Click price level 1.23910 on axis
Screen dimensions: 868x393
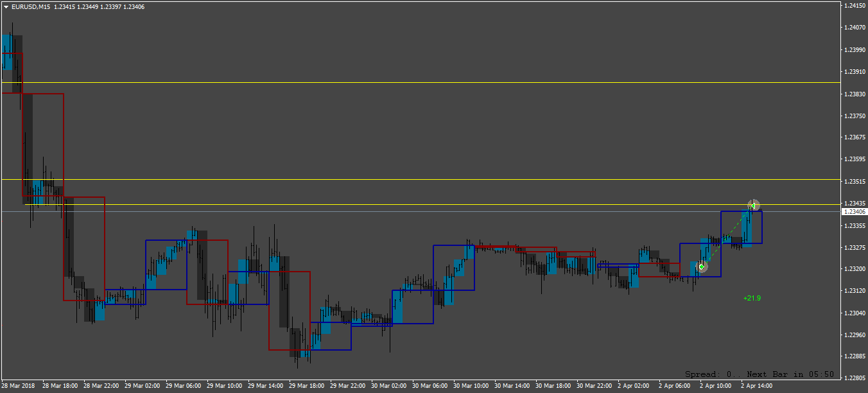[x=855, y=71]
